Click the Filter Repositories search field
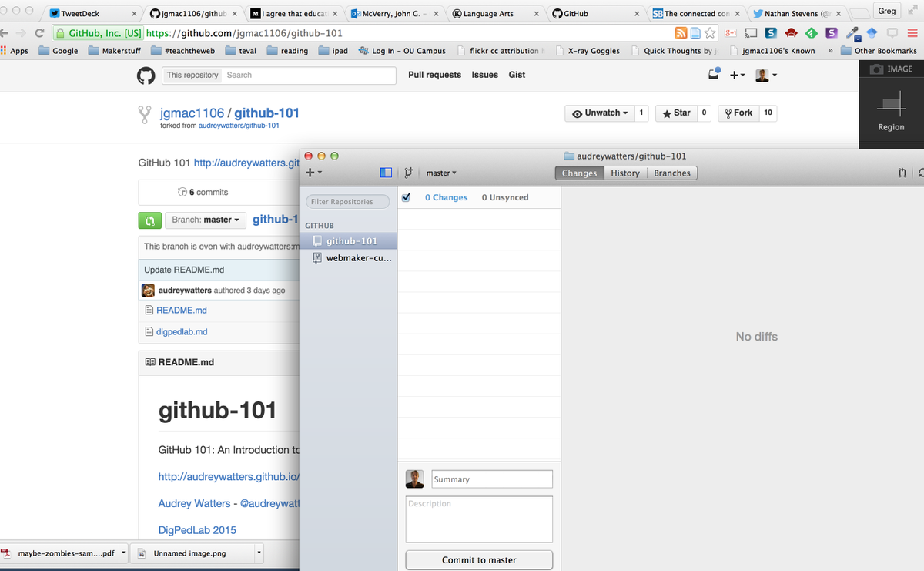Image resolution: width=924 pixels, height=571 pixels. point(347,202)
